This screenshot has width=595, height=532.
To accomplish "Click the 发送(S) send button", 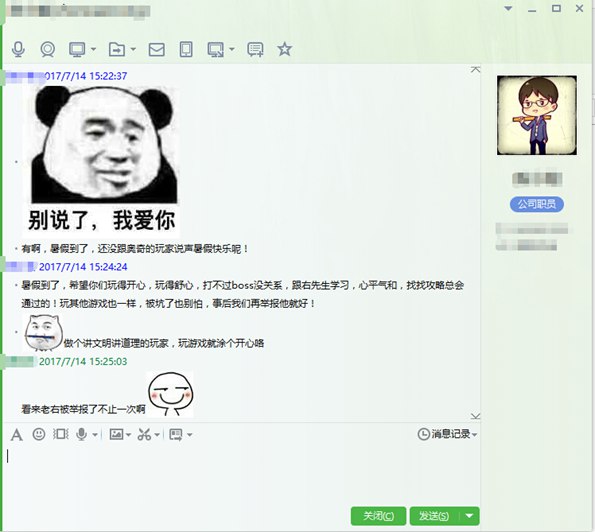I will pyautogui.click(x=434, y=516).
